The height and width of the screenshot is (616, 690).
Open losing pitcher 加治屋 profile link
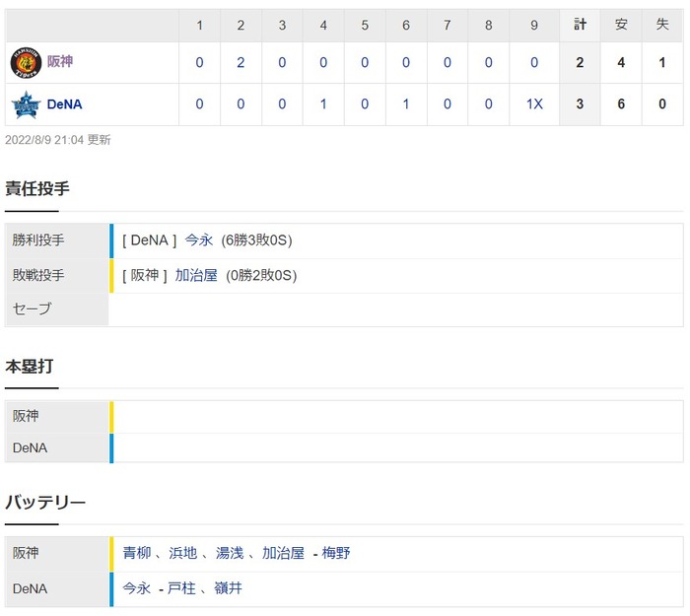196,275
